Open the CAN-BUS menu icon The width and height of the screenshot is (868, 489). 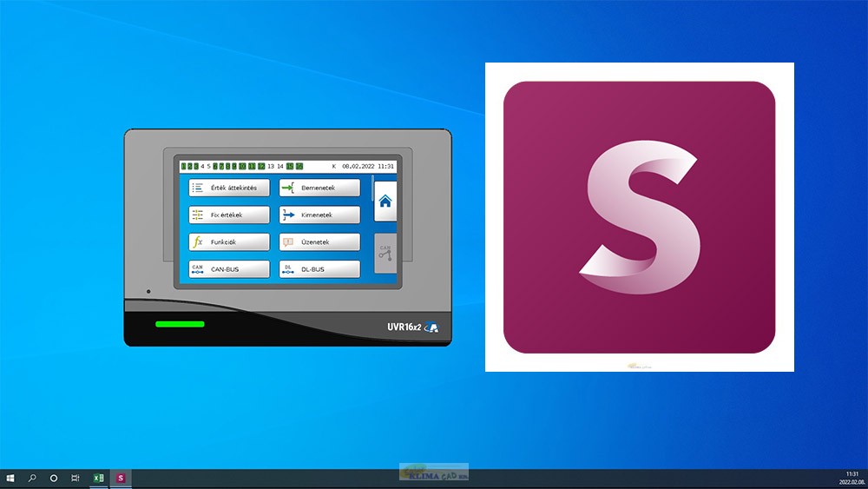(x=198, y=269)
